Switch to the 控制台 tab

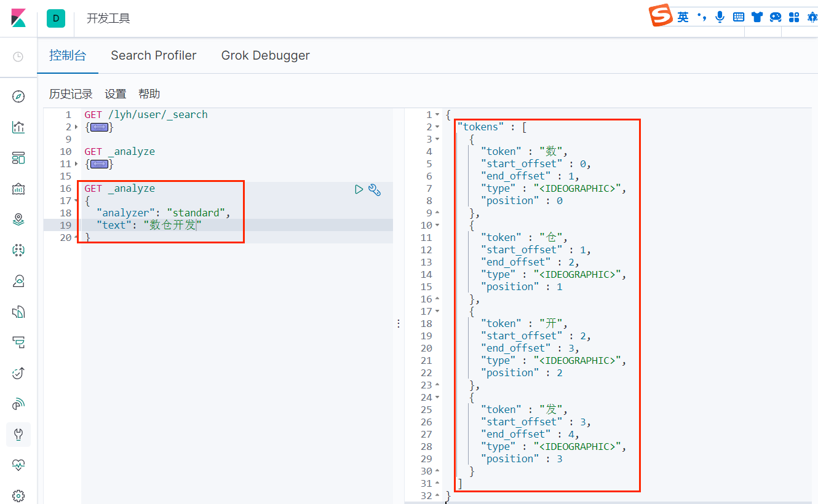point(68,55)
